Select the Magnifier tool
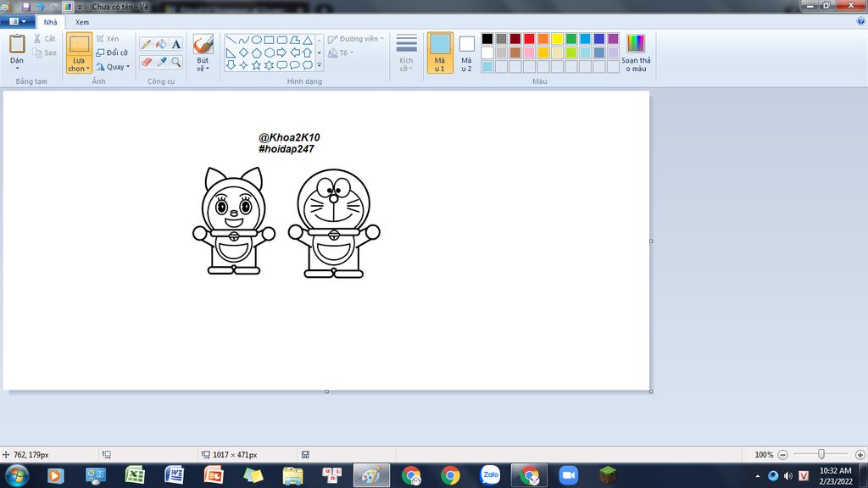The image size is (868, 488). click(x=176, y=62)
